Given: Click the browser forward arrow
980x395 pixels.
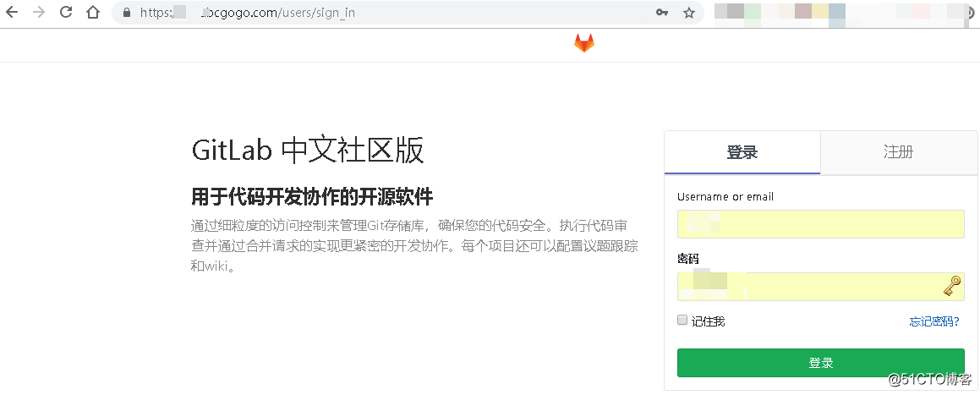Looking at the screenshot, I should pyautogui.click(x=39, y=12).
